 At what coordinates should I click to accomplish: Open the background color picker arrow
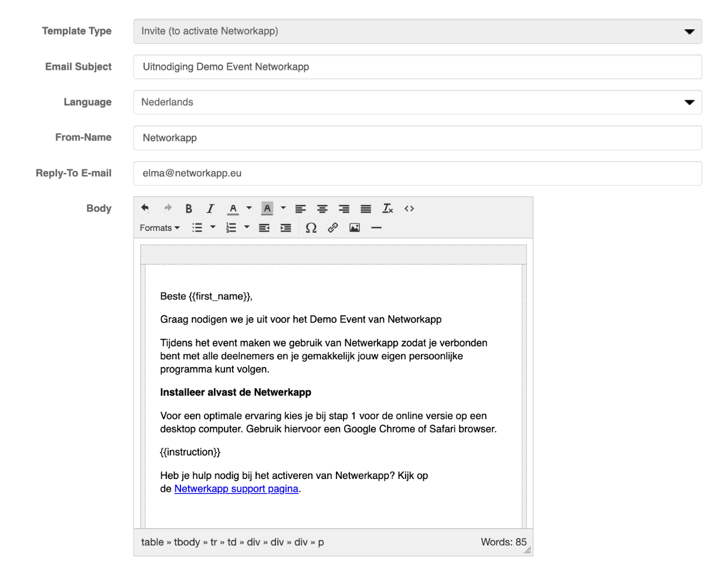[283, 208]
